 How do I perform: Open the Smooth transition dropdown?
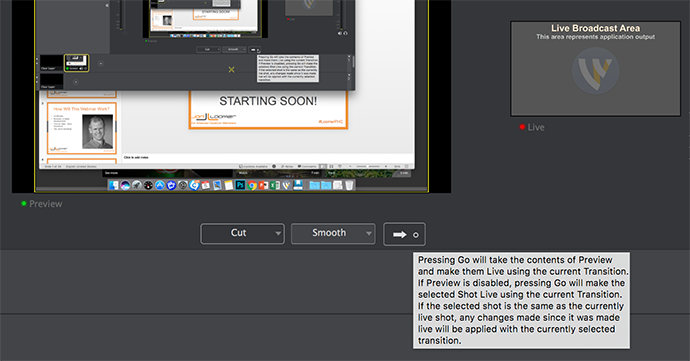point(333,233)
